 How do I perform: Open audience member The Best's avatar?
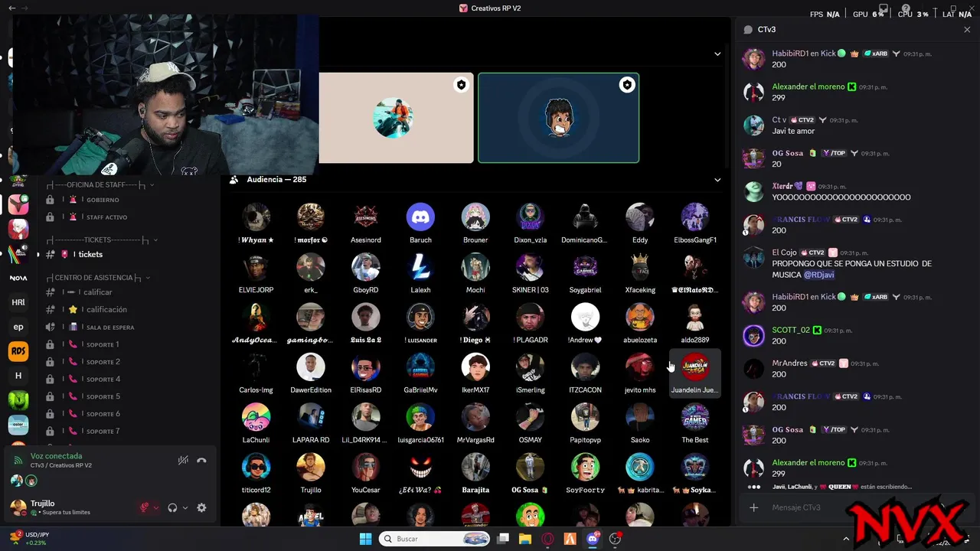(695, 417)
